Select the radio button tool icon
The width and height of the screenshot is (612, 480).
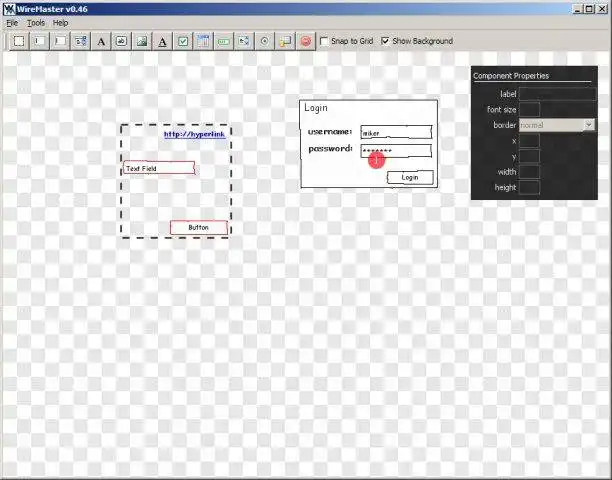point(265,41)
